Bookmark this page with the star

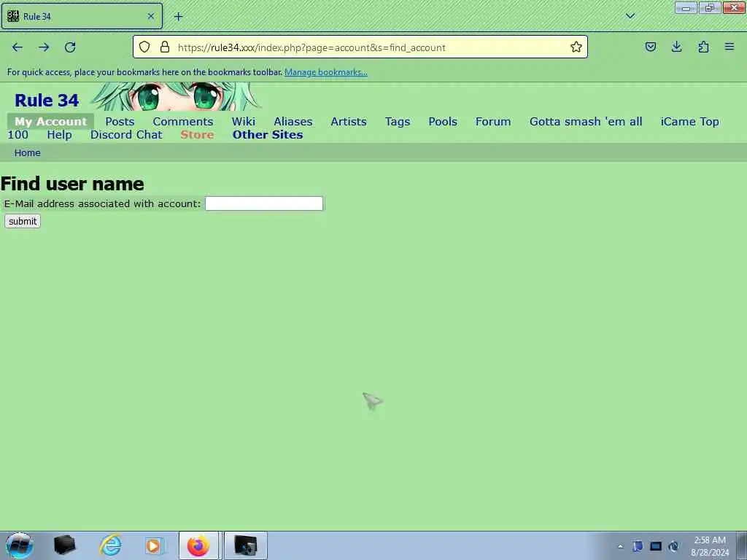coord(576,47)
